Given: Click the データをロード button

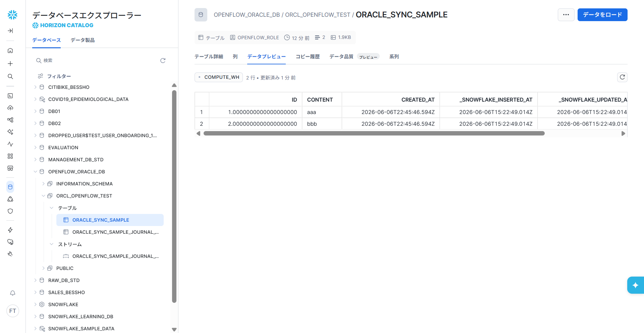Looking at the screenshot, I should pos(602,15).
